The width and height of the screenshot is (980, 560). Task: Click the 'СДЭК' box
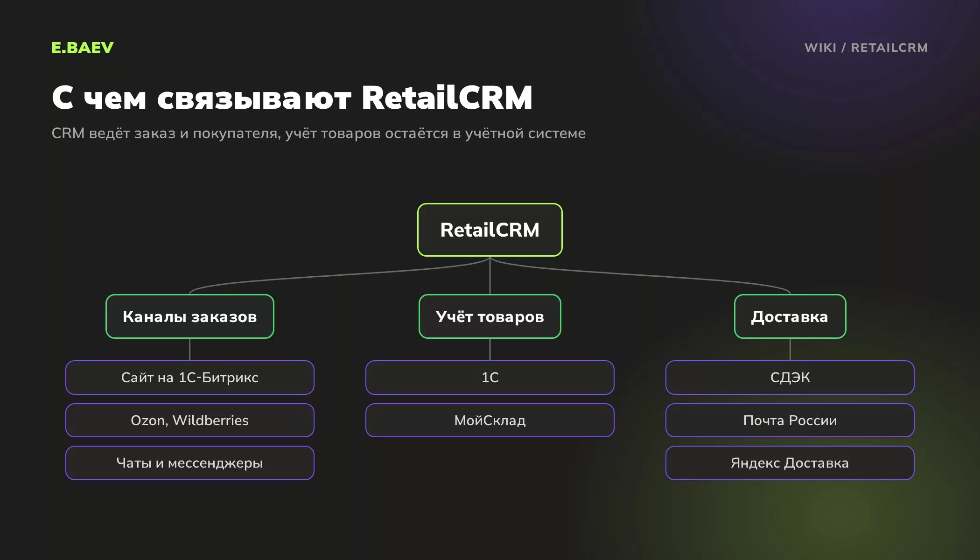point(790,378)
